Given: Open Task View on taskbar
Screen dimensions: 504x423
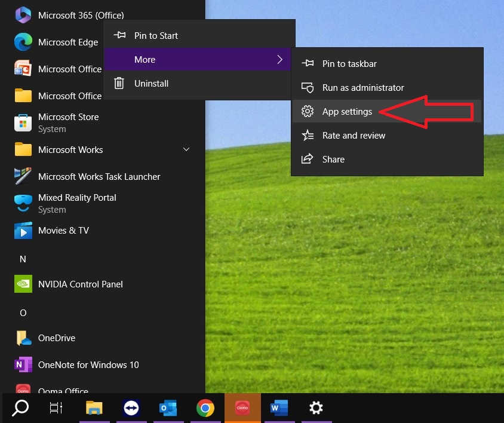Looking at the screenshot, I should tap(56, 408).
